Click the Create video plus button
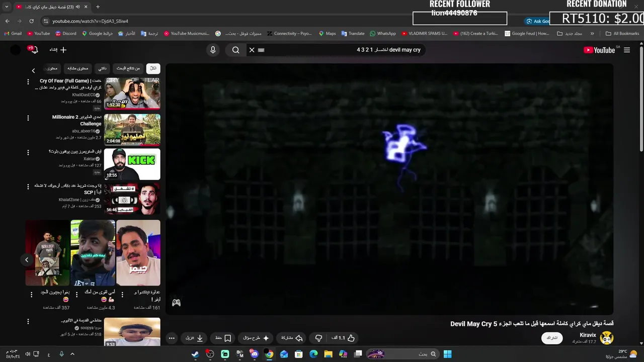Screen dimensions: 644x362 coord(58,50)
